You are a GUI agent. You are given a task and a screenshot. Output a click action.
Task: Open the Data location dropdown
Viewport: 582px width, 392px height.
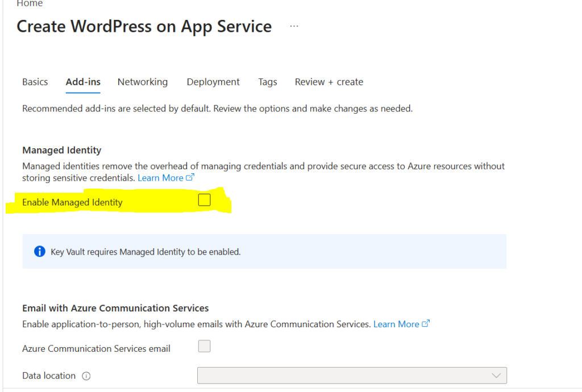pyautogui.click(x=352, y=376)
